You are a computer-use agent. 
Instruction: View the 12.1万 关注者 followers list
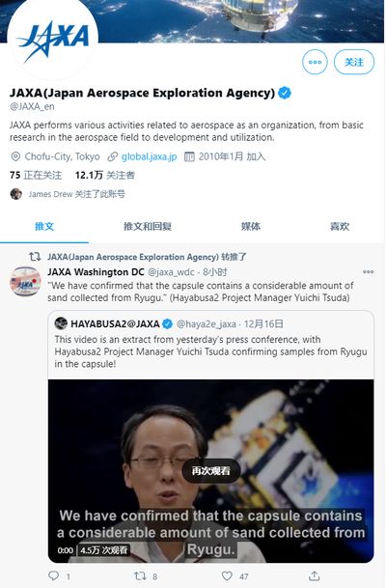pos(105,175)
